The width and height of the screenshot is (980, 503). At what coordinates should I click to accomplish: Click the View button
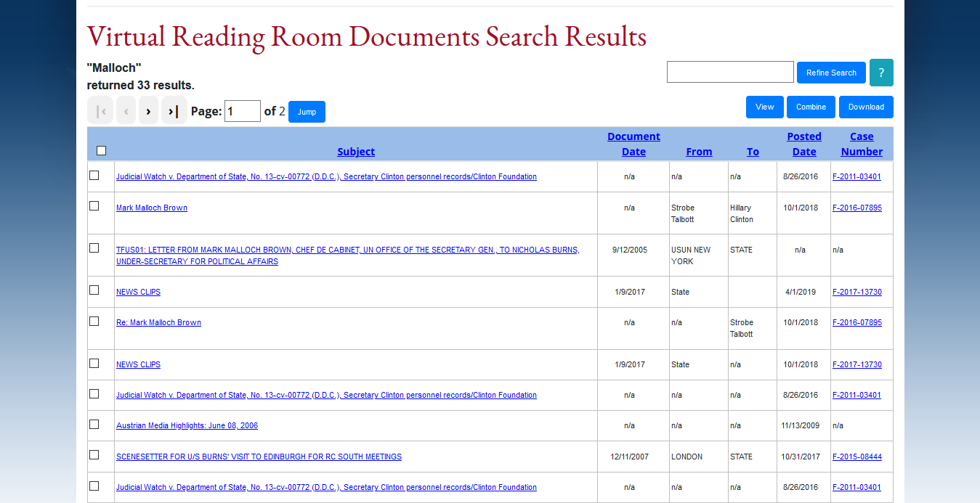pos(765,107)
